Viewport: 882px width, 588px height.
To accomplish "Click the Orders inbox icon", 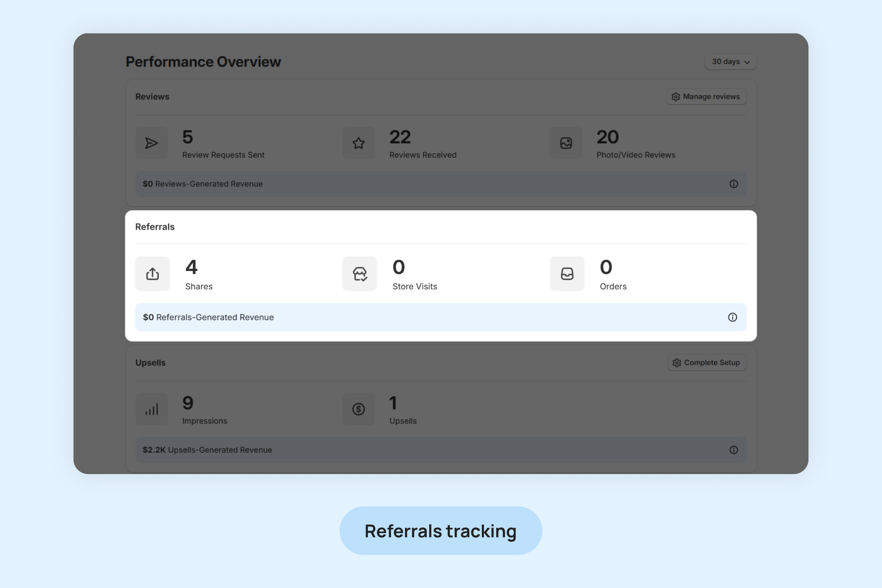I will [567, 274].
